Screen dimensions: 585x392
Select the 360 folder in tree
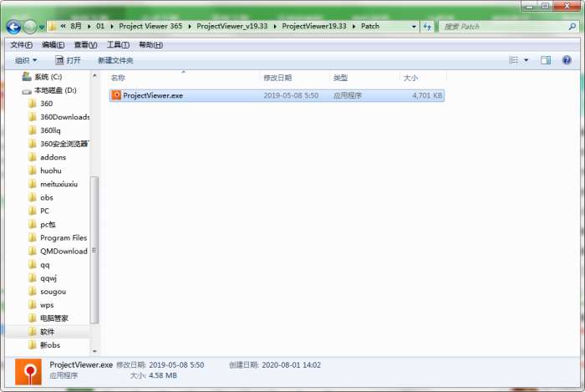tap(41, 104)
